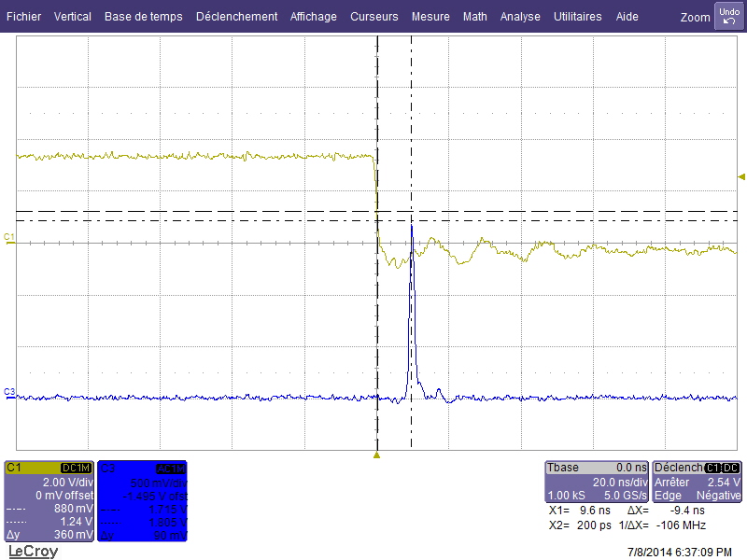Click the Arrêter trigger mode label
The width and height of the screenshot is (747, 560).
pos(671,482)
